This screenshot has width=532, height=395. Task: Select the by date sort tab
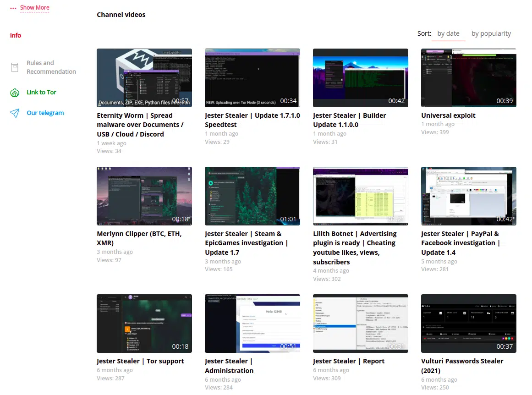point(448,33)
